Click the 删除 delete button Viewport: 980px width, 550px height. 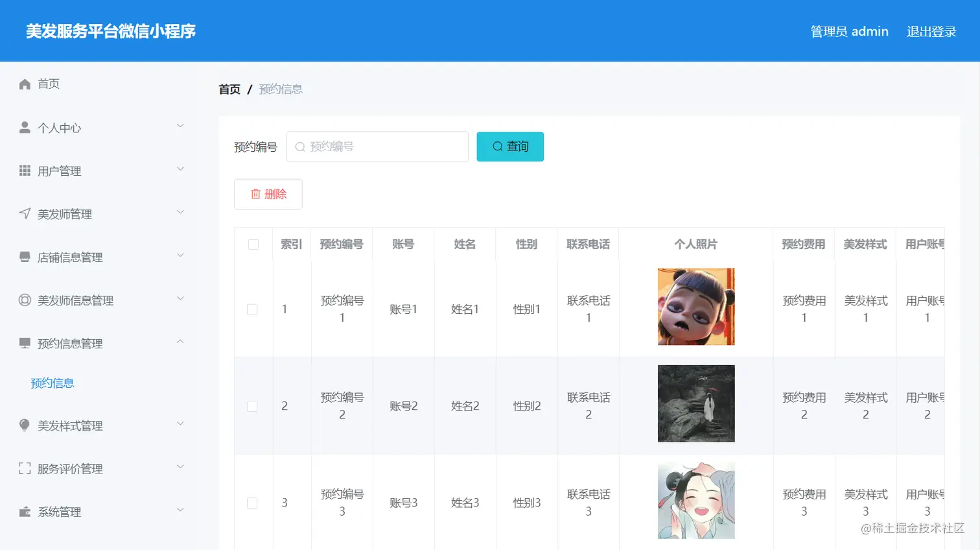[x=268, y=194]
